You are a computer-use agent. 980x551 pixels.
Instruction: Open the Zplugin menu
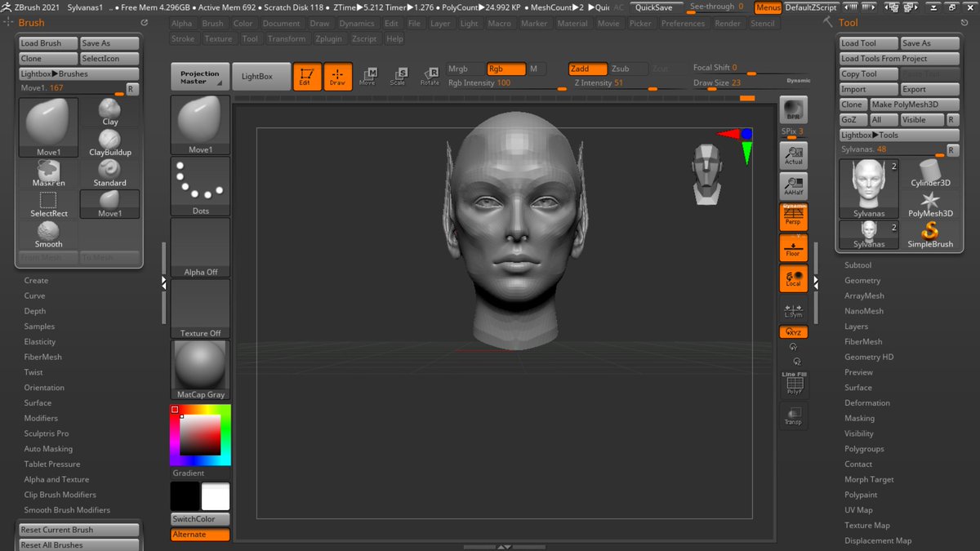tap(328, 38)
